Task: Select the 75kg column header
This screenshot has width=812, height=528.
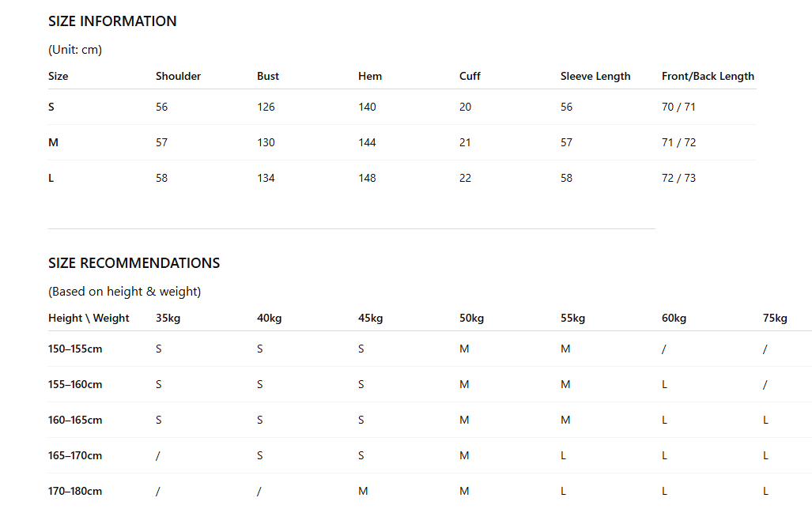Action: 775,318
